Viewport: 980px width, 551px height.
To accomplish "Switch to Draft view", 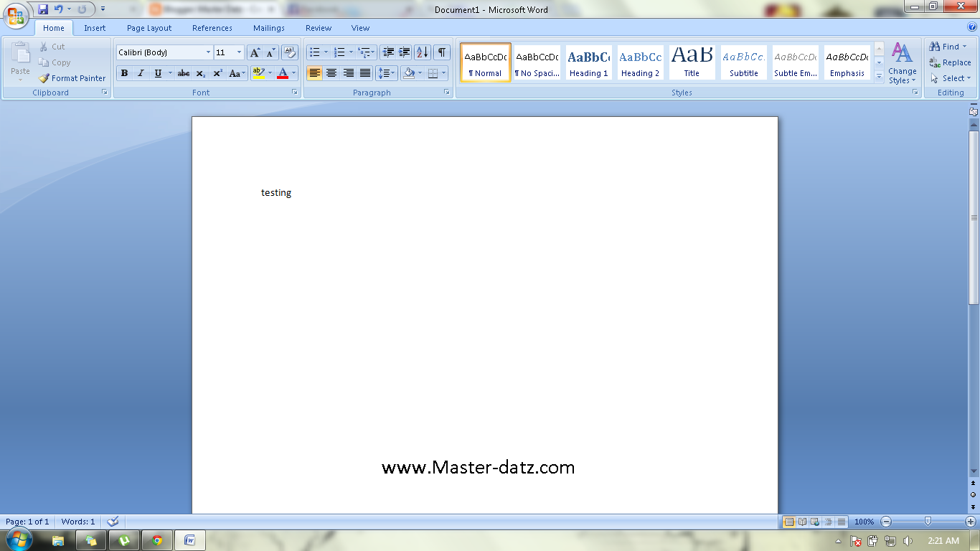I will [x=842, y=522].
